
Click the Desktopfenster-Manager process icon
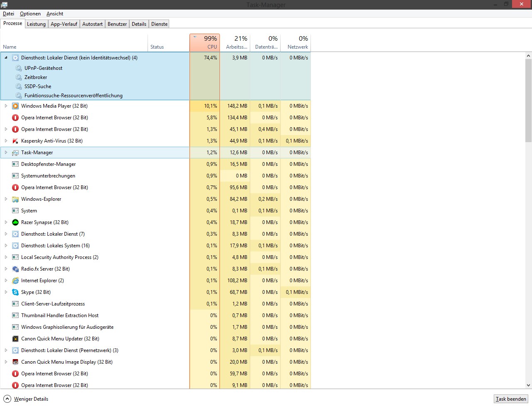point(15,164)
